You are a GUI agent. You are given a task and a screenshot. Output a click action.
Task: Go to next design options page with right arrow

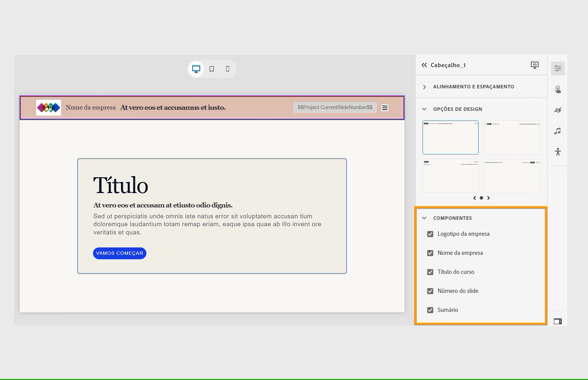click(489, 198)
